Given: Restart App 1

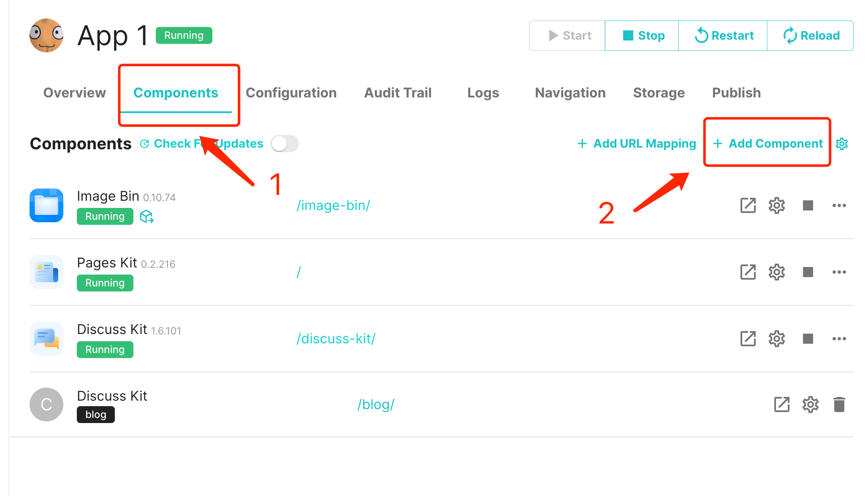Looking at the screenshot, I should [724, 36].
